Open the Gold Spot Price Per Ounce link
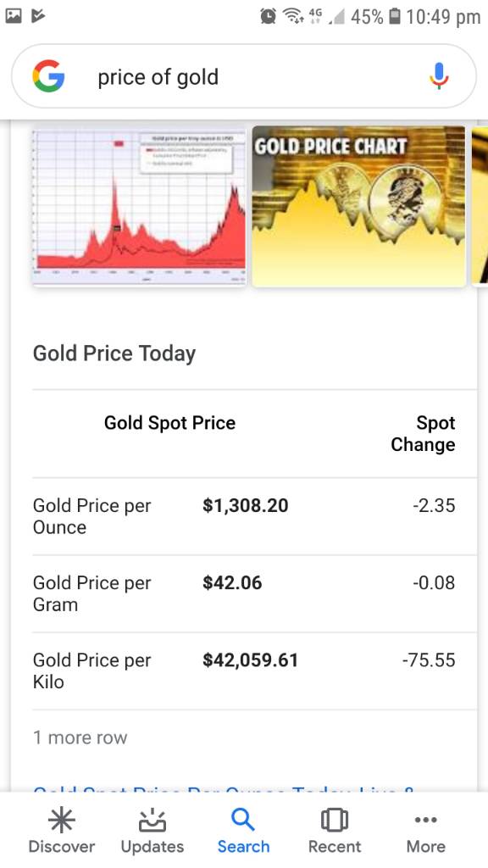Screen dimensions: 488x868 click(224, 787)
